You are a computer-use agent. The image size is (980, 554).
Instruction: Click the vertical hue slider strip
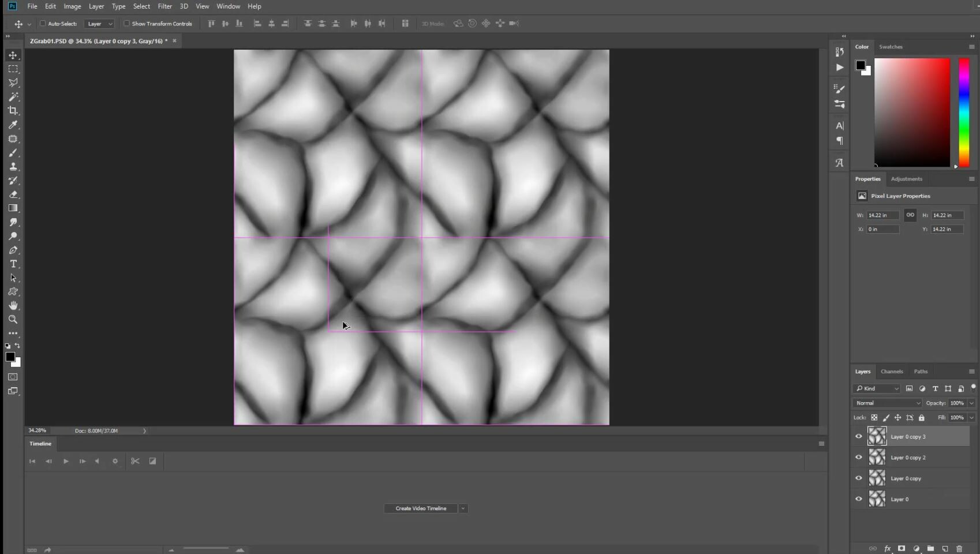pos(963,113)
